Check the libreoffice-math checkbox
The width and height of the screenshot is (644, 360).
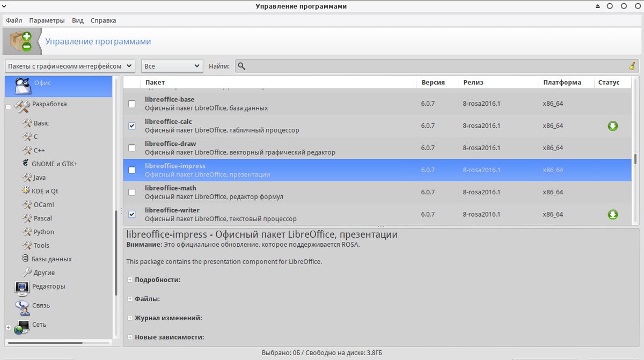pos(132,192)
